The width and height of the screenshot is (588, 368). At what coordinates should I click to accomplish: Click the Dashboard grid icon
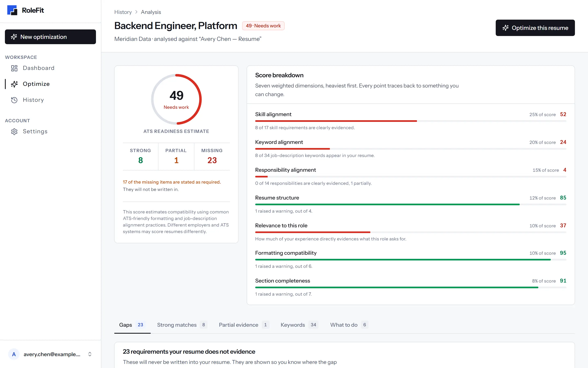[14, 68]
